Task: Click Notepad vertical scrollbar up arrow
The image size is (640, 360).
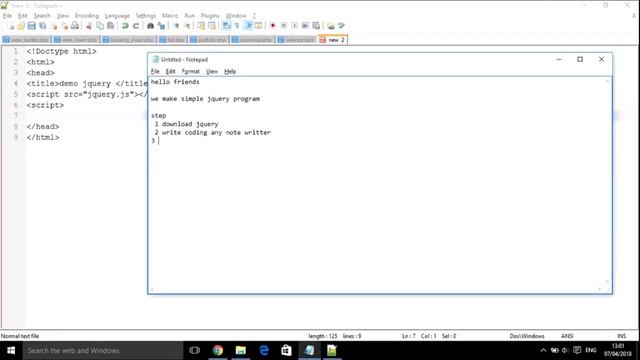Action: 607,81
